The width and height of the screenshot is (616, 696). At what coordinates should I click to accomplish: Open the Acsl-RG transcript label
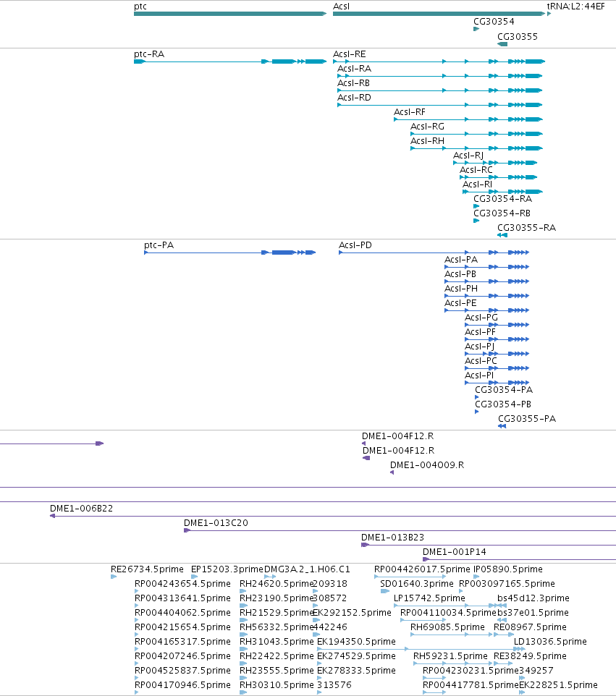point(427,127)
